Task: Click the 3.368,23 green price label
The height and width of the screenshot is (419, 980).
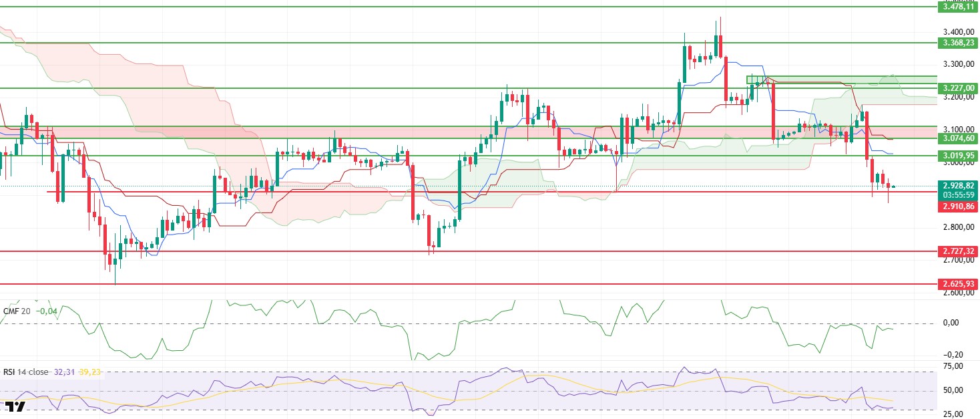Action: 957,43
